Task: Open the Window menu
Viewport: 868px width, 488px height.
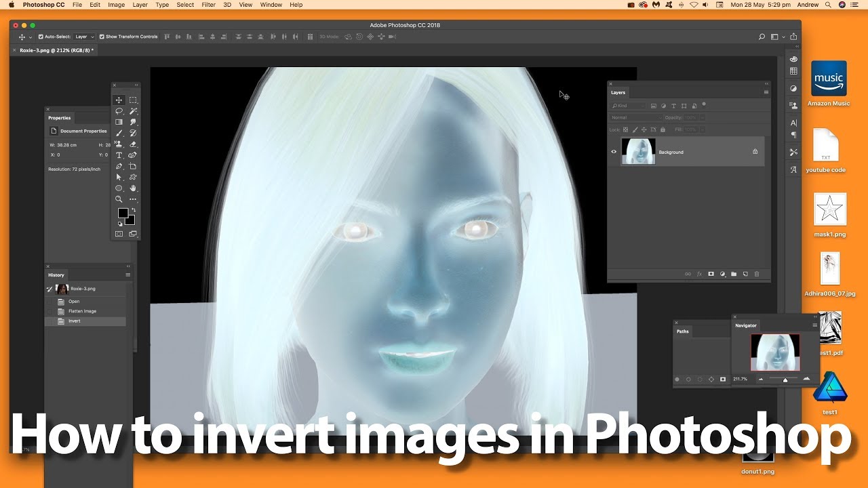Action: pyautogui.click(x=271, y=5)
